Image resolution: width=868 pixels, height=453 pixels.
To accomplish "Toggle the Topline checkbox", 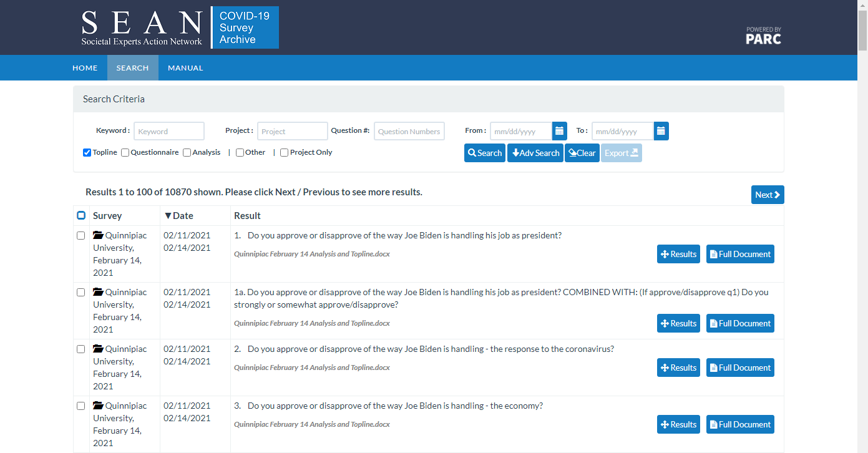I will (87, 152).
